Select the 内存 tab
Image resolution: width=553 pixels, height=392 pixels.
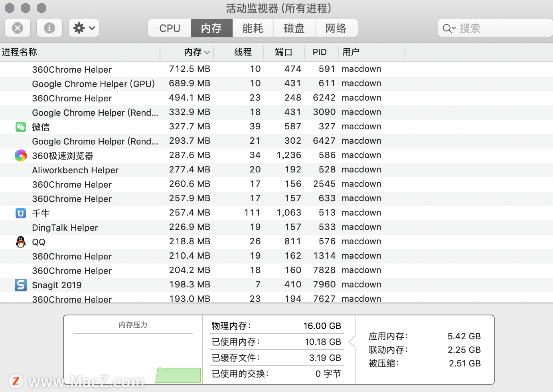click(211, 28)
